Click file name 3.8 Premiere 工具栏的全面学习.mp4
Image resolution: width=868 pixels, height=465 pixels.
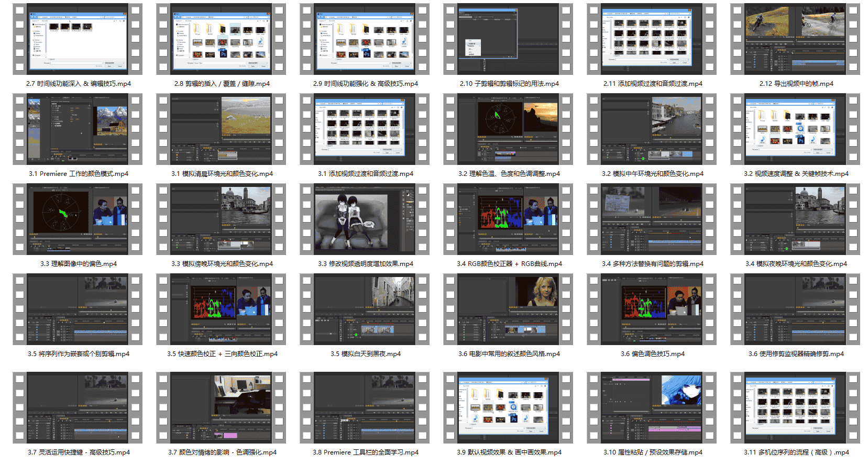[x=365, y=452]
